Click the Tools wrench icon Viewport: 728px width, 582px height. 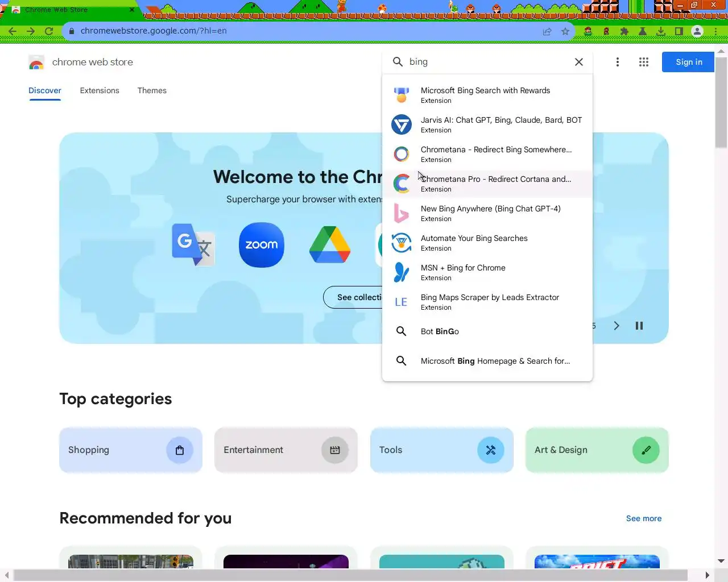491,450
